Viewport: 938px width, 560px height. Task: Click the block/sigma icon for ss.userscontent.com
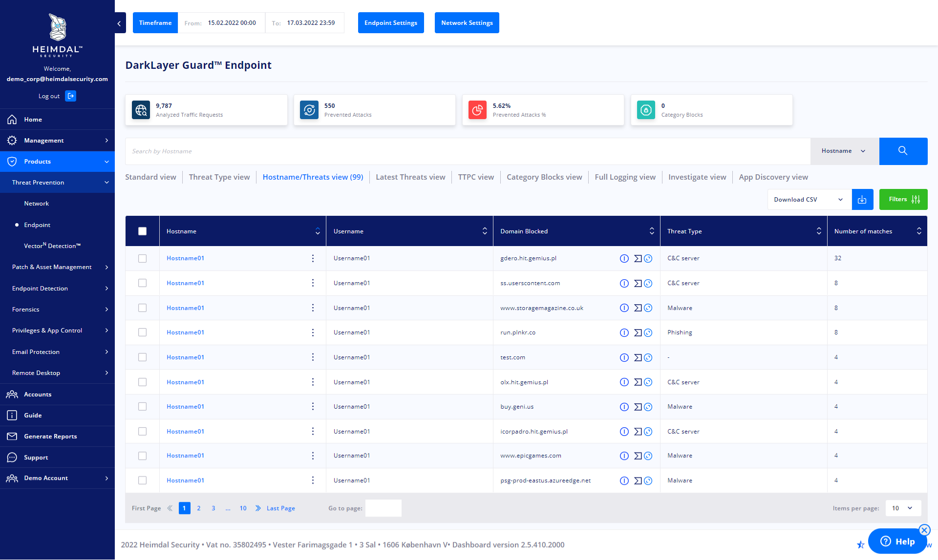[637, 283]
